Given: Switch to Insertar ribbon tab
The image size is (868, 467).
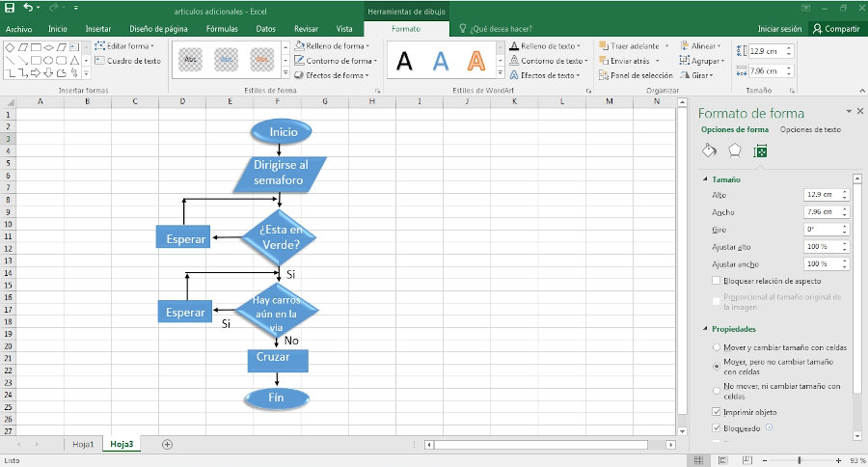Looking at the screenshot, I should pyautogui.click(x=98, y=29).
